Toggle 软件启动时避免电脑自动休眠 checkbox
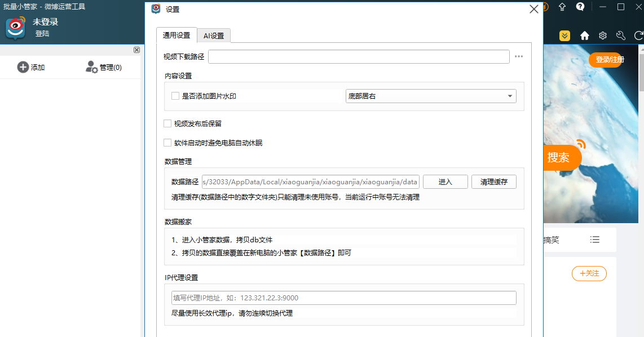Viewport: 644px width, 337px height. click(x=167, y=143)
